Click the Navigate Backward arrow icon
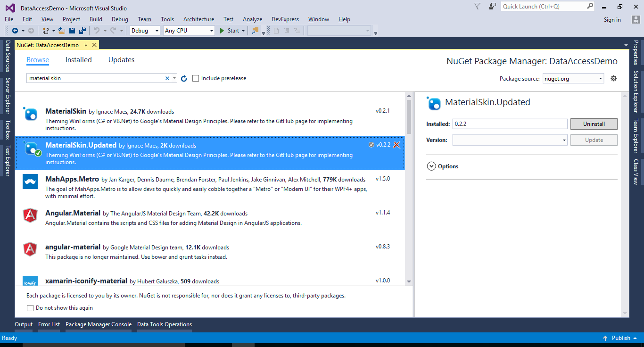The width and height of the screenshot is (644, 347). [15, 31]
